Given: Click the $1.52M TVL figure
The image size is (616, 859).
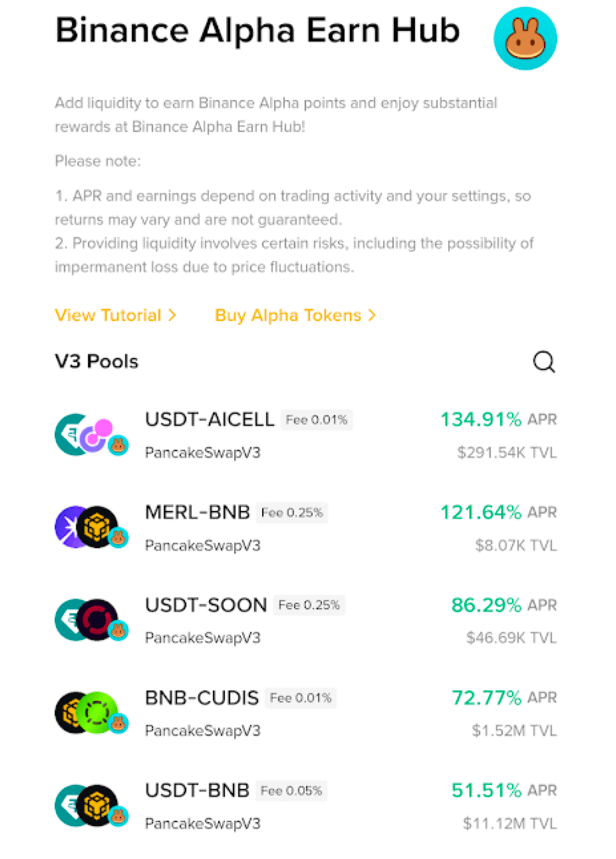Looking at the screenshot, I should (514, 731).
